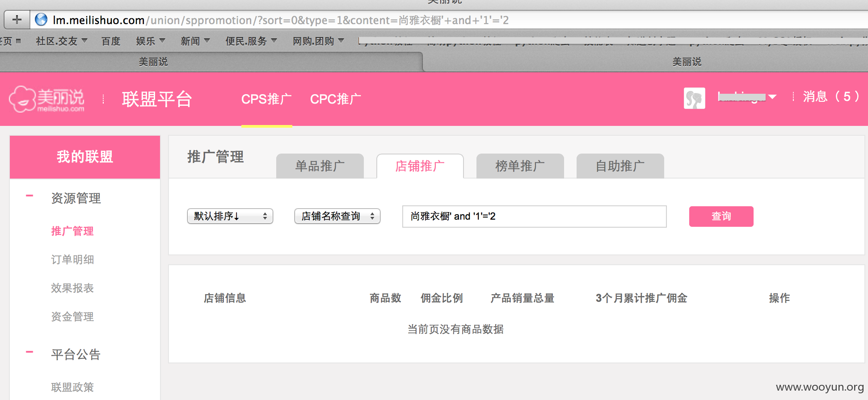Open 订单明细 in sidebar
Viewport: 868px width, 400px height.
[x=72, y=260]
